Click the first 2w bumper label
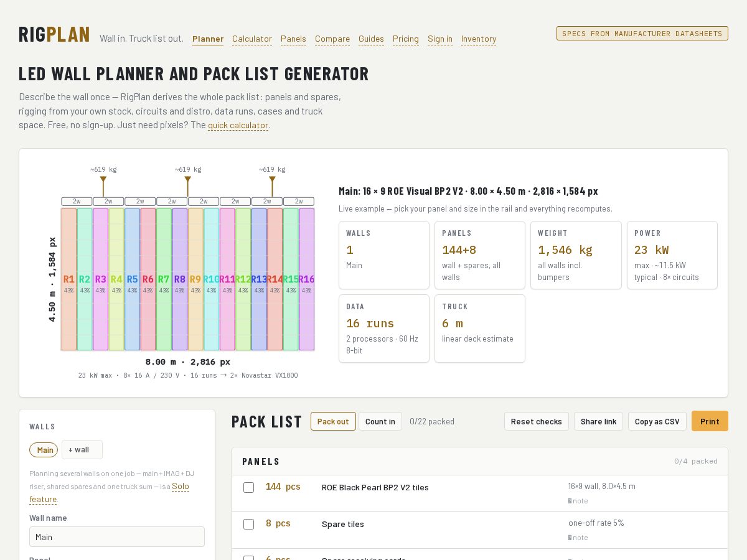This screenshot has height=560, width=747. tap(77, 202)
